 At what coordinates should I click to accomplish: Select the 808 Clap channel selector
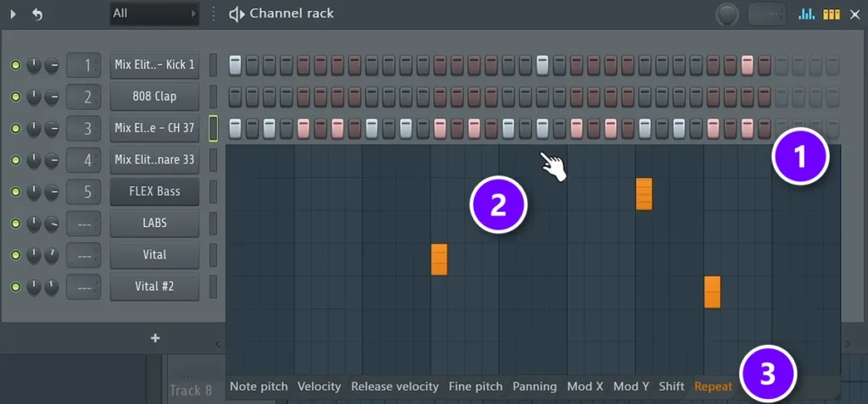click(213, 97)
